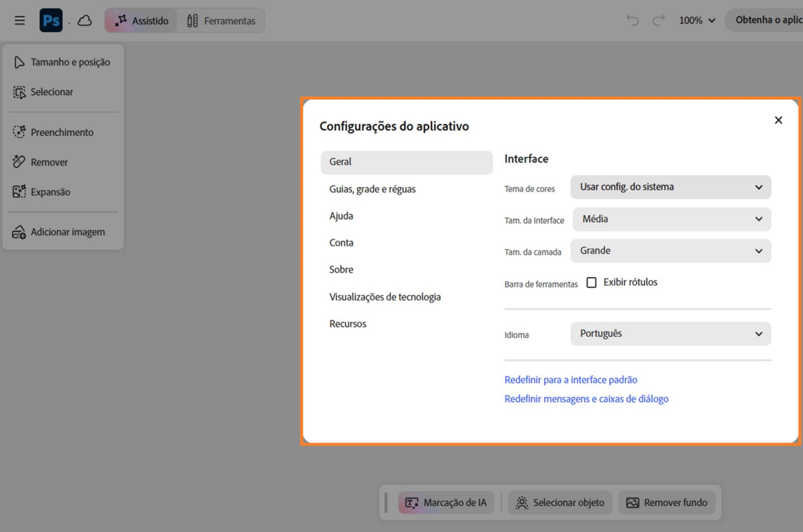The height and width of the screenshot is (532, 803).
Task: Click Redefinir mensagens e caixas de diálogo
Action: tap(586, 399)
